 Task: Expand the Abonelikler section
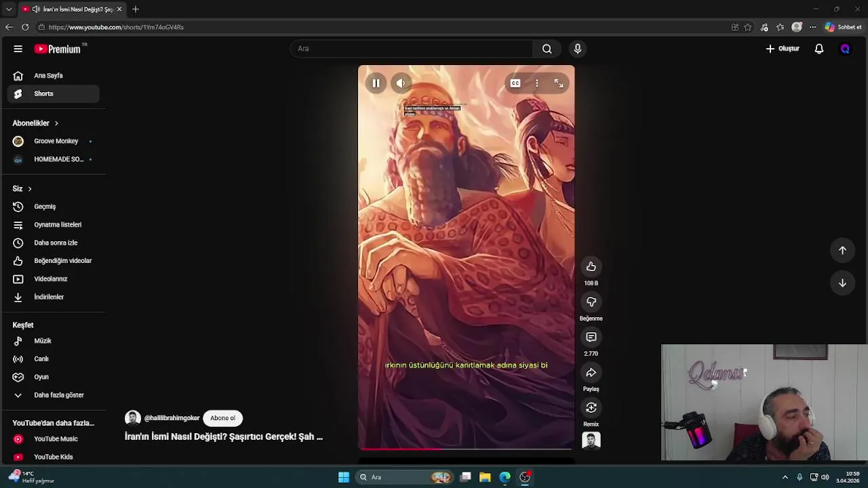click(35, 123)
